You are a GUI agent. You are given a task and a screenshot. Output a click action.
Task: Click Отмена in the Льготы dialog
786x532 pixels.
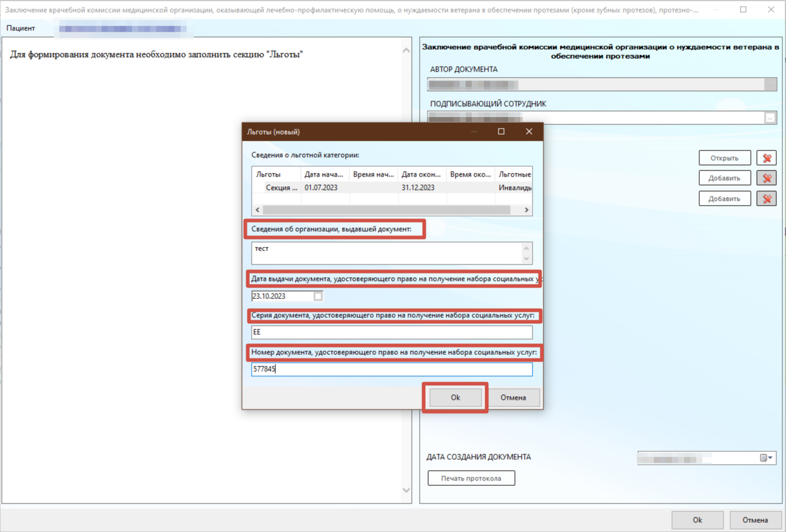coord(513,397)
